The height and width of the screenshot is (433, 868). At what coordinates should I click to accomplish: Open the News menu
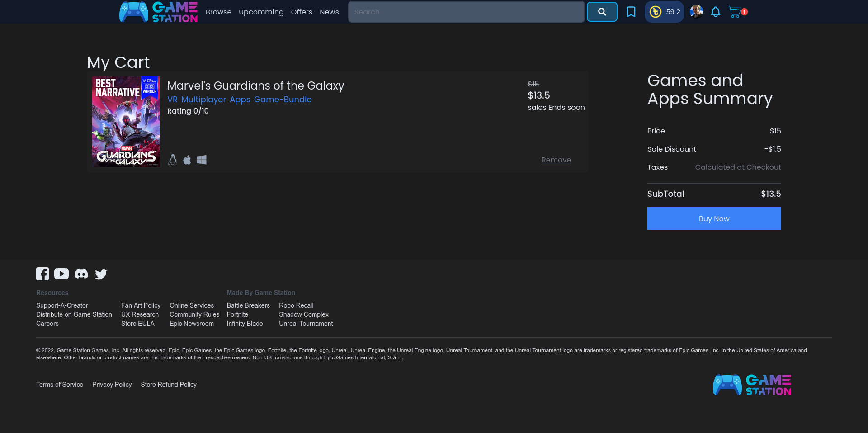click(329, 12)
